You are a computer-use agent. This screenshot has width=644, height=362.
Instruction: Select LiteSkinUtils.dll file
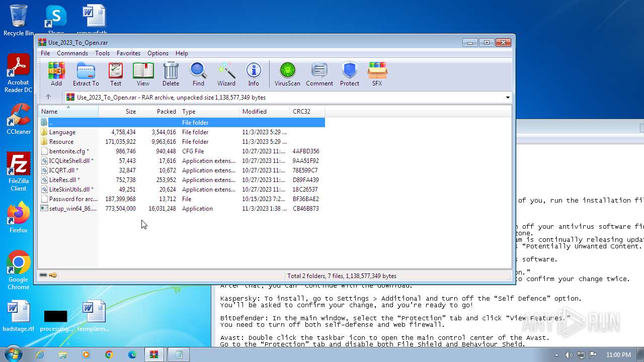(x=182, y=190)
